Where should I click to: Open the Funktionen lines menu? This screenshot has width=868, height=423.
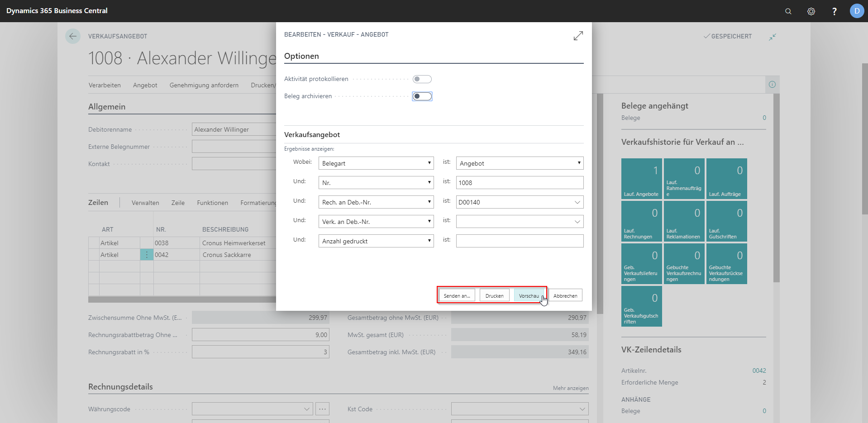212,203
